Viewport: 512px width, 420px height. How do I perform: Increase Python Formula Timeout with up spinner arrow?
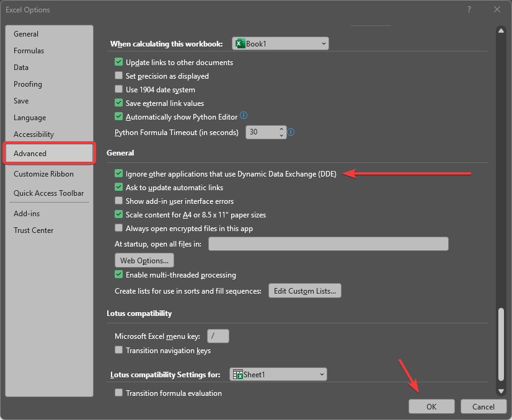[x=281, y=129]
